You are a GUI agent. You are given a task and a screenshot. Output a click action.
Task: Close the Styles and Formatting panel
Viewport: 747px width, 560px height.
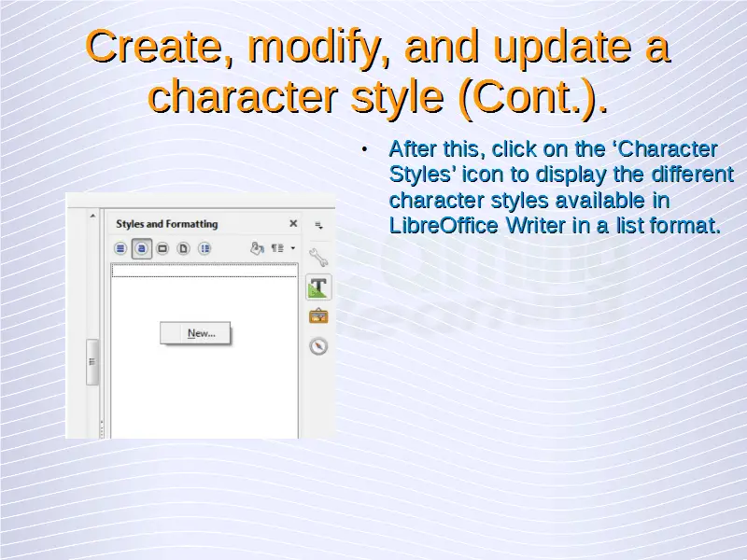pyautogui.click(x=293, y=224)
